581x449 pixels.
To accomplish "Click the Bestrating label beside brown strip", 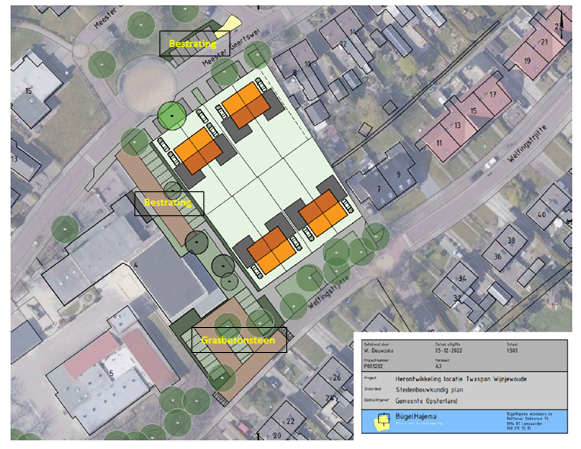I will click(x=169, y=203).
